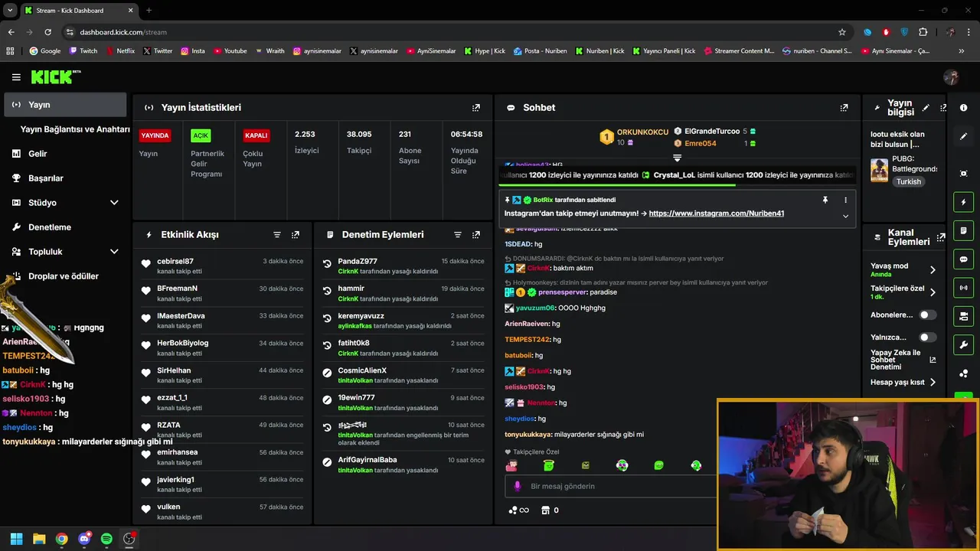Open OBS from the Windows taskbar

pos(129,539)
